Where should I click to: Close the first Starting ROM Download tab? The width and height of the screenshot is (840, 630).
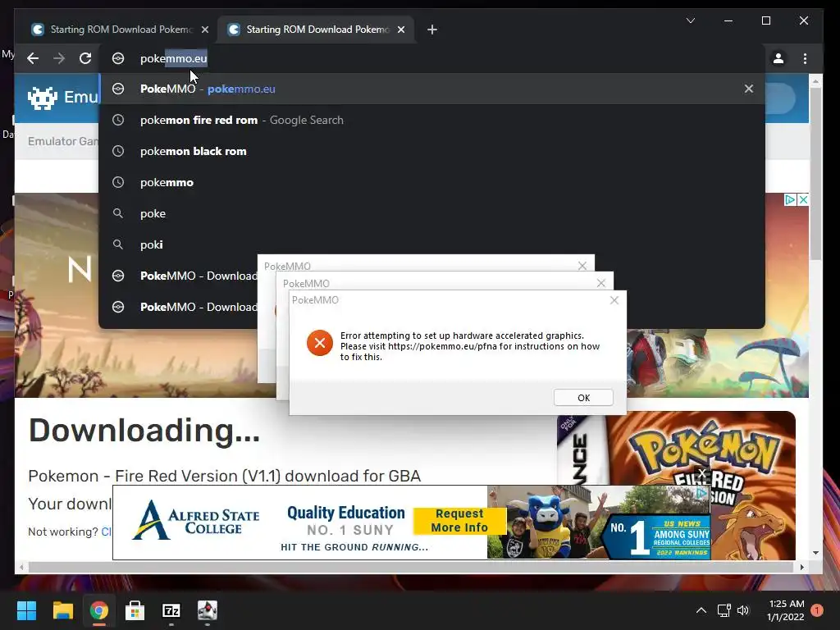click(x=204, y=30)
